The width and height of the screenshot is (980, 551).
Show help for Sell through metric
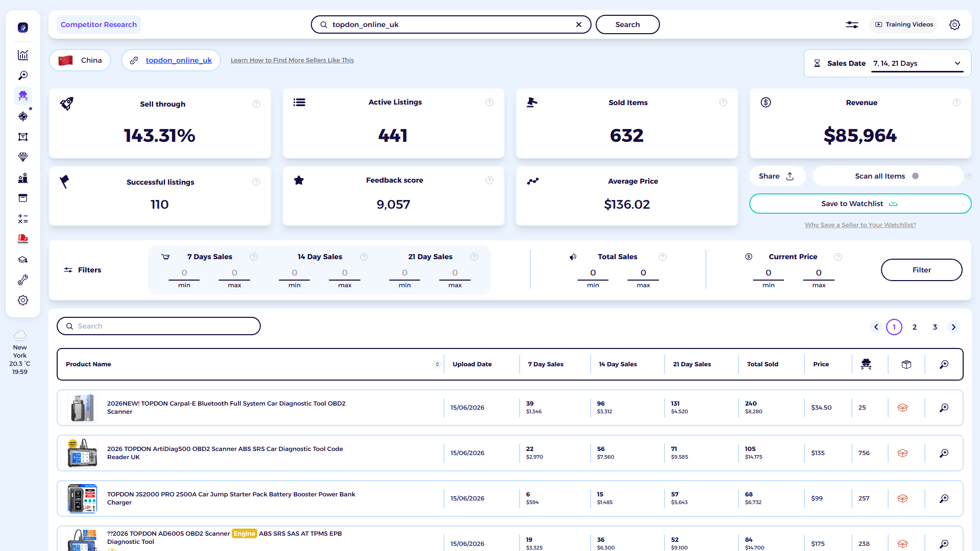256,104
